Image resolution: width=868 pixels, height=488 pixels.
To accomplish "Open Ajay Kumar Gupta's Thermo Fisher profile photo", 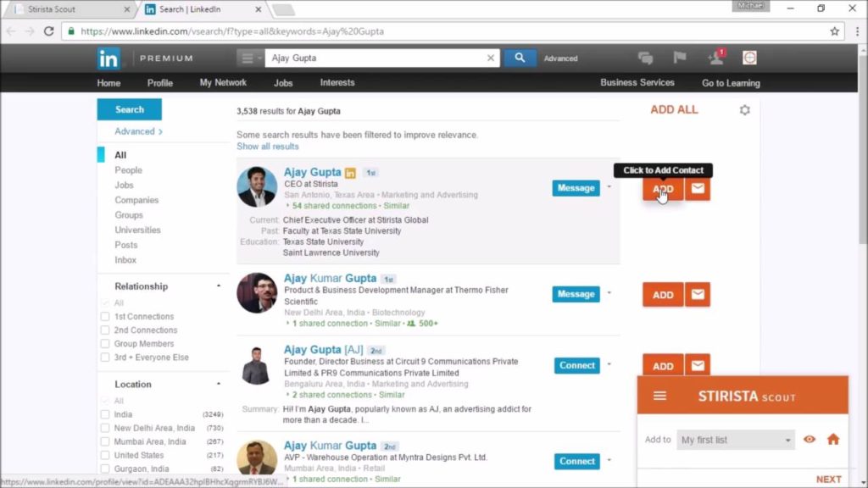I will 257,292.
